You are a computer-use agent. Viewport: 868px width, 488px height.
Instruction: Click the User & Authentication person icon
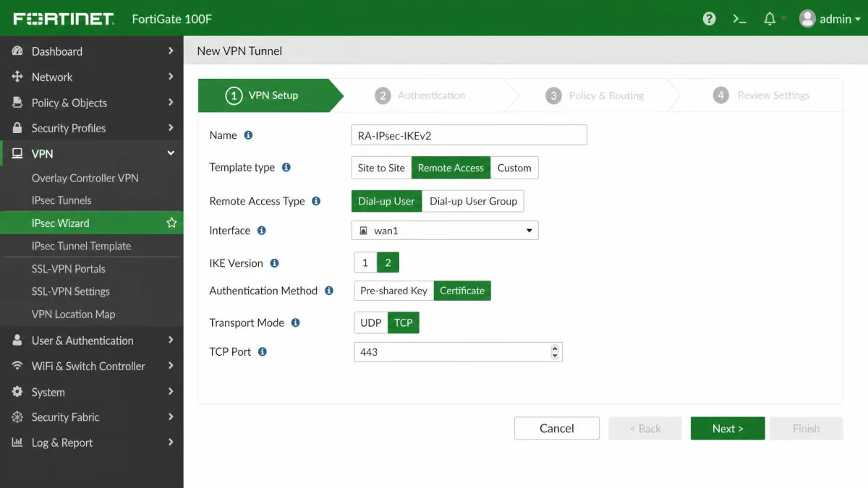point(17,341)
